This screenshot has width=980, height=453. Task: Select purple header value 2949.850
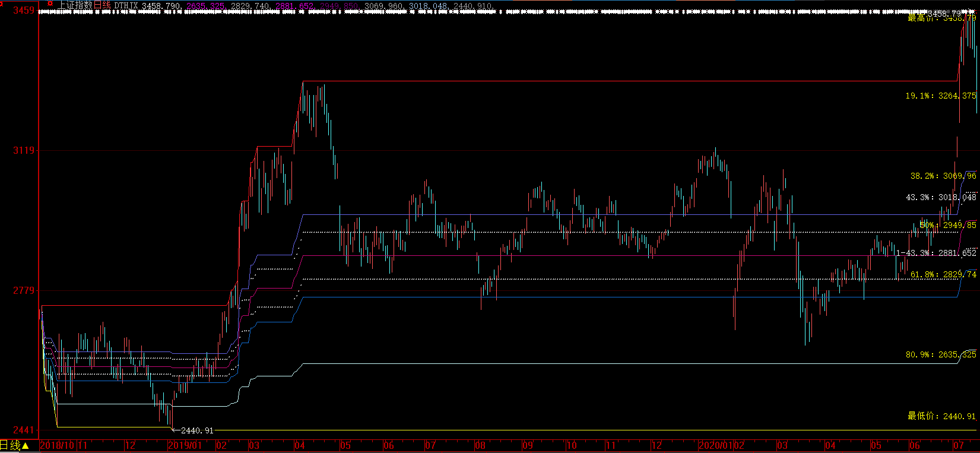340,6
